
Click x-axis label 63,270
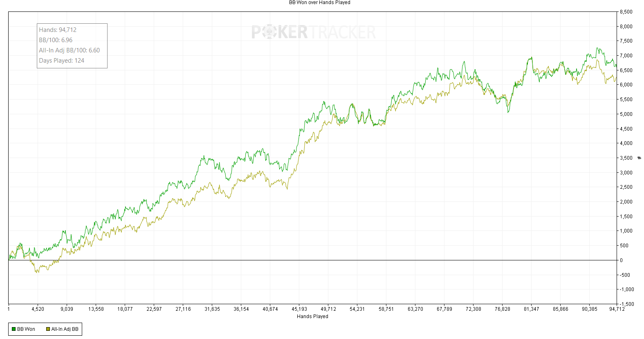(x=415, y=309)
